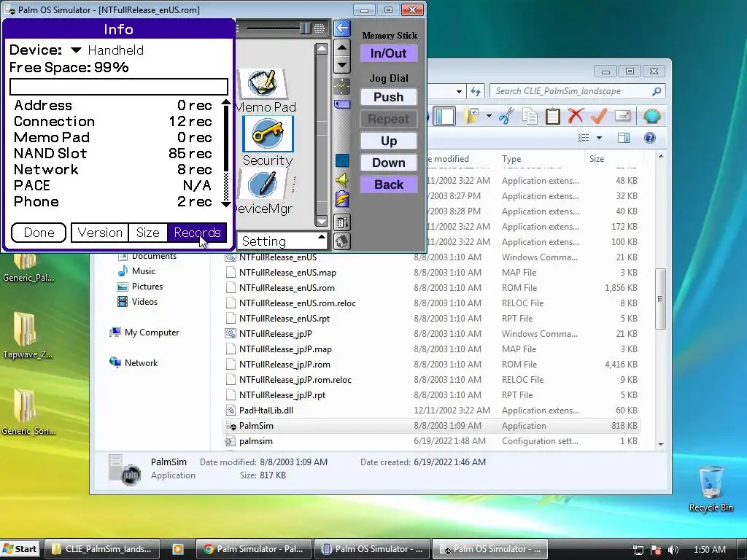747x560 pixels.
Task: Click the Copy pages icon in Explorer toolbar
Action: pos(530,116)
